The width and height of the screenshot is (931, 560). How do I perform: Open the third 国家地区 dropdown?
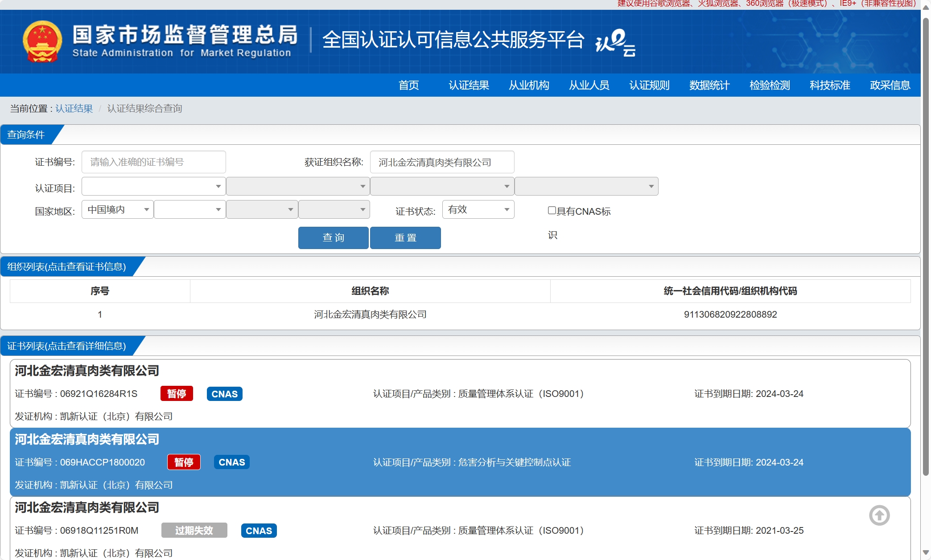point(262,209)
